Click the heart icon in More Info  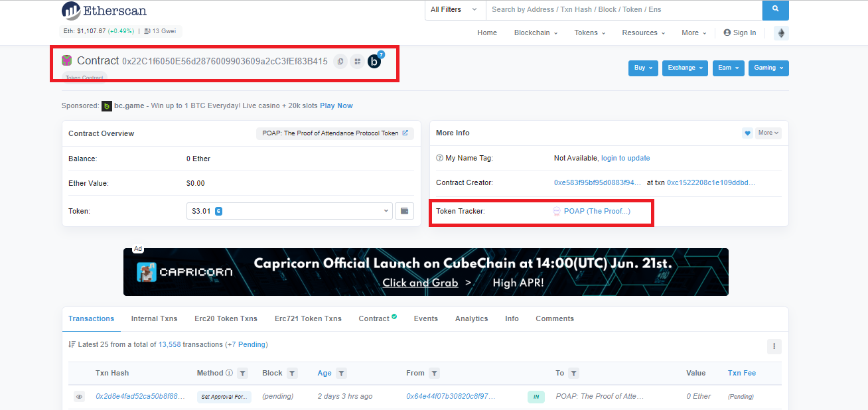pos(747,133)
